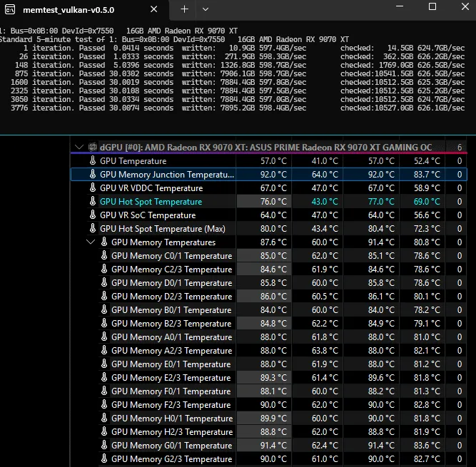This screenshot has height=467, width=476.
Task: Click thermometer icon of GPU Temperature row
Action: click(93, 160)
